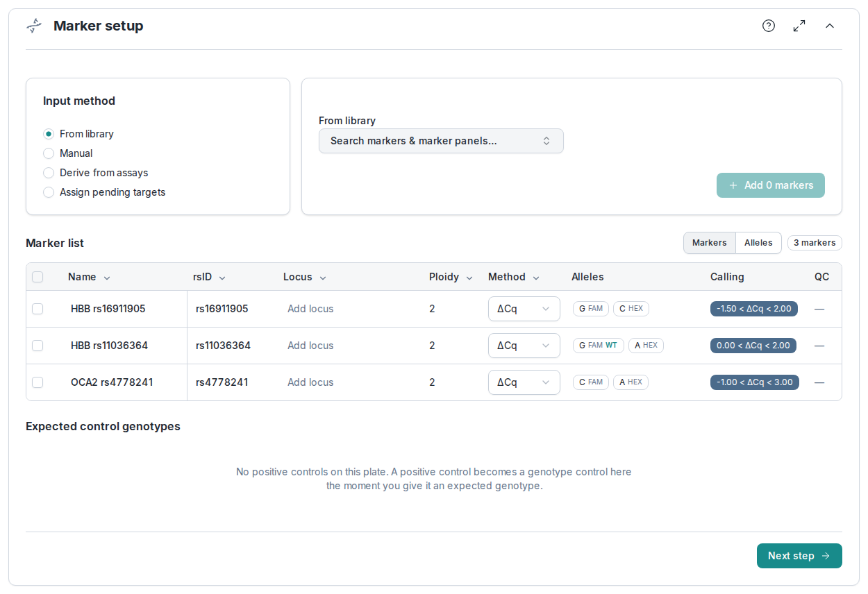The image size is (868, 594).
Task: Click the G FAM WT allele chip
Action: (599, 346)
